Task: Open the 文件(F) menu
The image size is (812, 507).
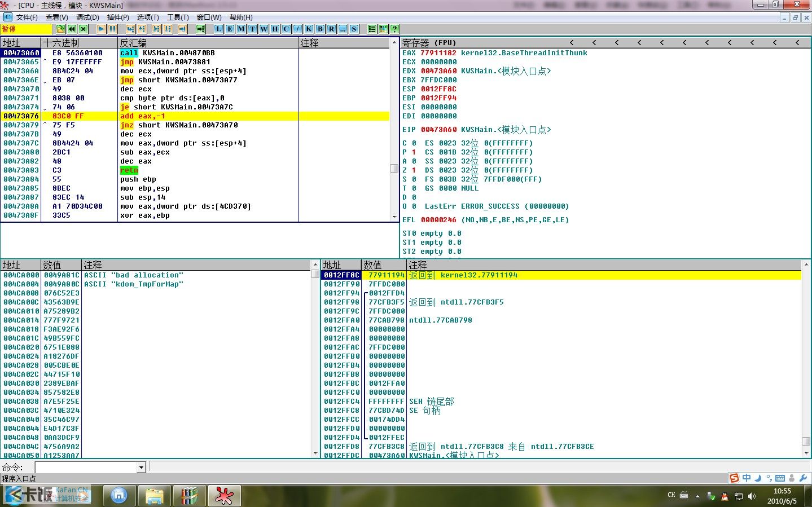Action: click(27, 17)
